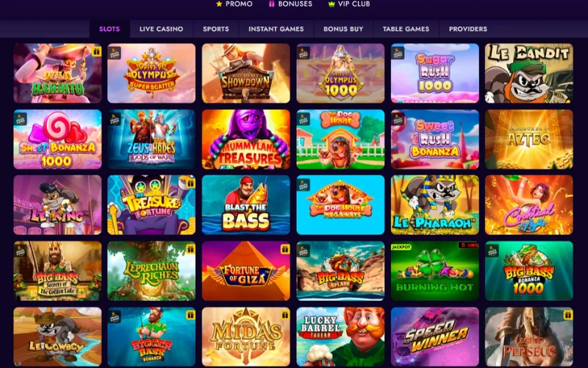Click the gift icon on Leprechaun Riches tile
This screenshot has height=368, width=588.
coord(190,249)
